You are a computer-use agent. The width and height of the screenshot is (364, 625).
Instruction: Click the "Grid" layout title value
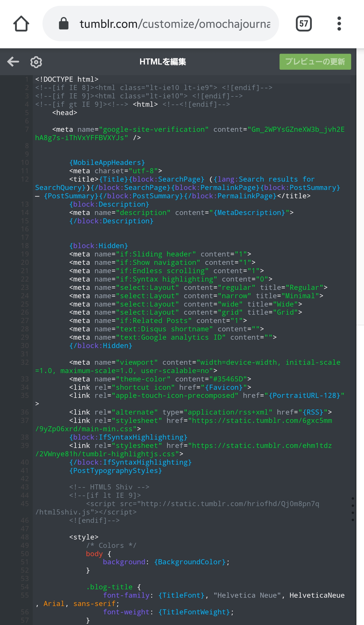pyautogui.click(x=285, y=312)
